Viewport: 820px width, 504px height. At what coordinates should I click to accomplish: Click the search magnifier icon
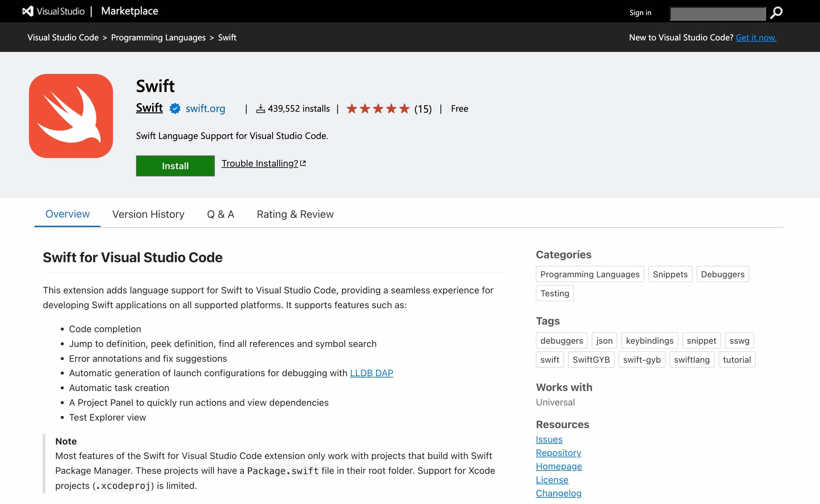776,13
